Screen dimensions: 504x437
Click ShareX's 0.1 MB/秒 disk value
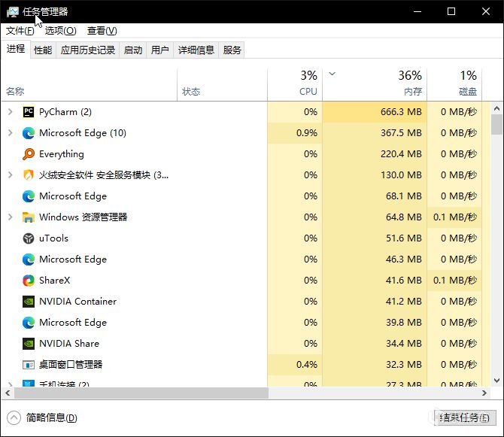[x=455, y=281]
